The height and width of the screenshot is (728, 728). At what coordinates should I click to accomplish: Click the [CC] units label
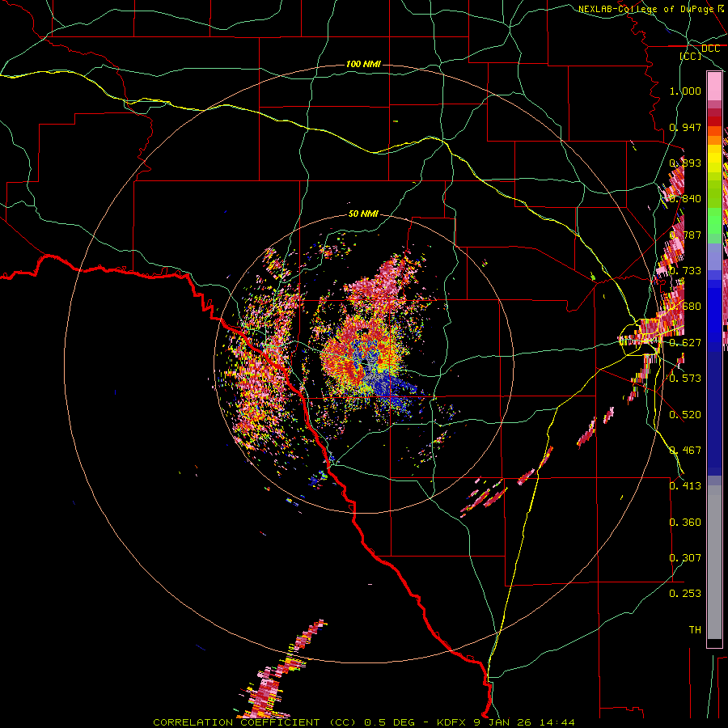tap(691, 56)
